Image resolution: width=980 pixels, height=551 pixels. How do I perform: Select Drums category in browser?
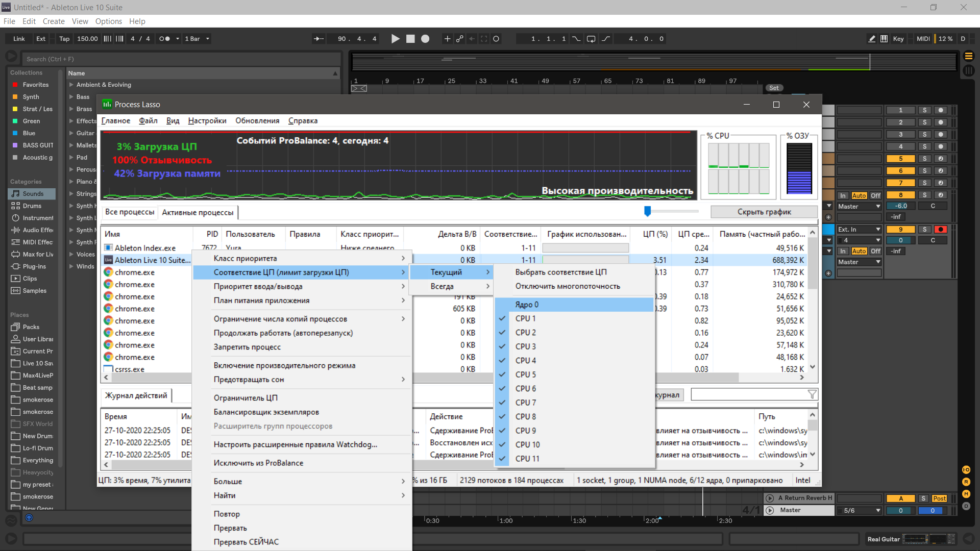click(32, 206)
